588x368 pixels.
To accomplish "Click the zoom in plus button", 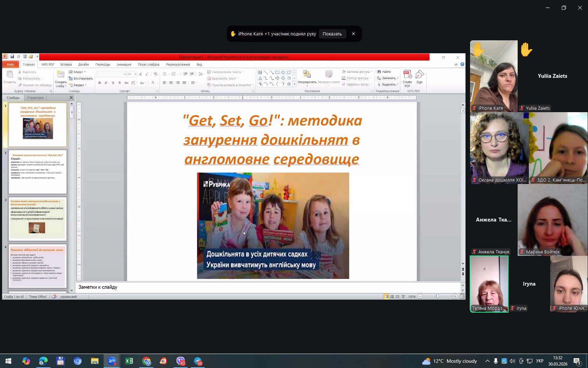I will click(455, 297).
